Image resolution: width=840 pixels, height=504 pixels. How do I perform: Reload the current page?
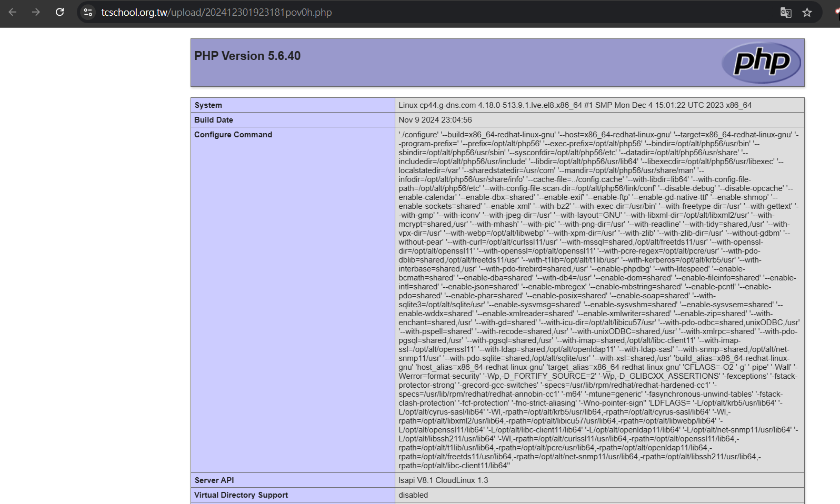pyautogui.click(x=59, y=12)
